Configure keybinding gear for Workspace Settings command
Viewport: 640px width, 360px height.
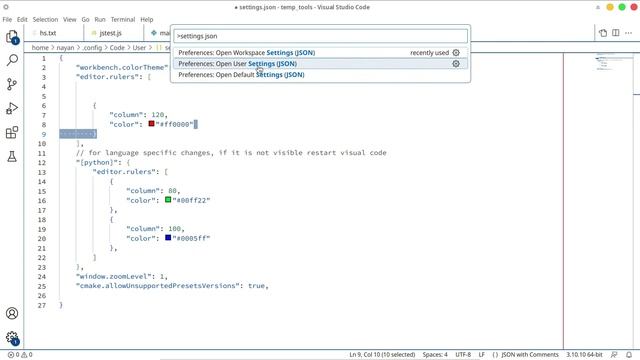(456, 53)
